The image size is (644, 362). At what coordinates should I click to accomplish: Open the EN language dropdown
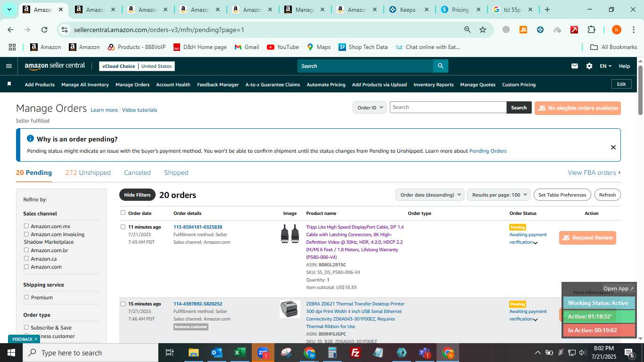coord(605,66)
